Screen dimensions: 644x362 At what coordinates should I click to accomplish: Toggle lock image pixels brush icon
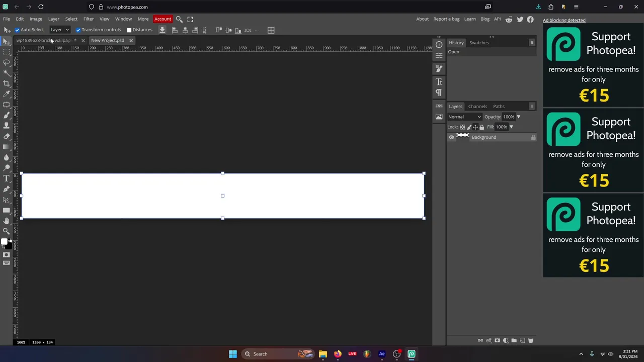469,127
